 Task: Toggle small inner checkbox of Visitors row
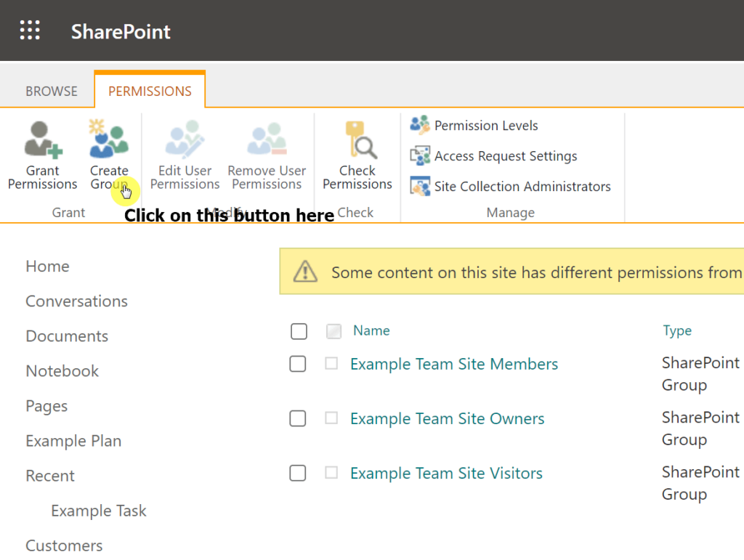[x=331, y=473]
